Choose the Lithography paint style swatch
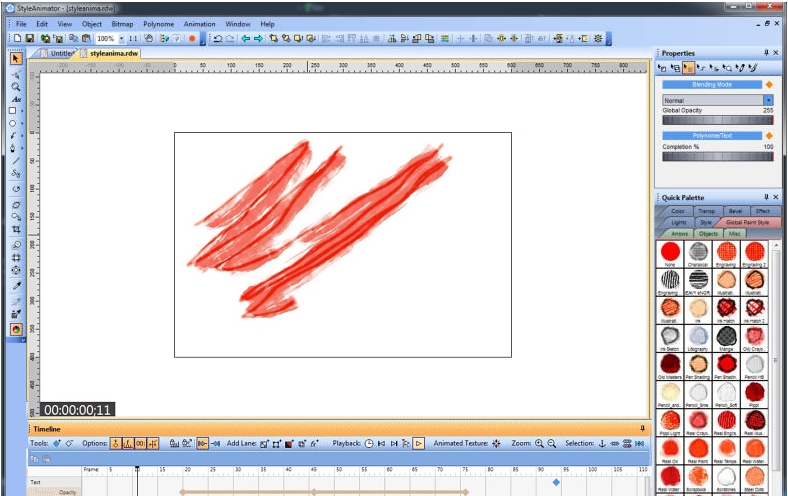Image resolution: width=788 pixels, height=496 pixels. (698, 338)
